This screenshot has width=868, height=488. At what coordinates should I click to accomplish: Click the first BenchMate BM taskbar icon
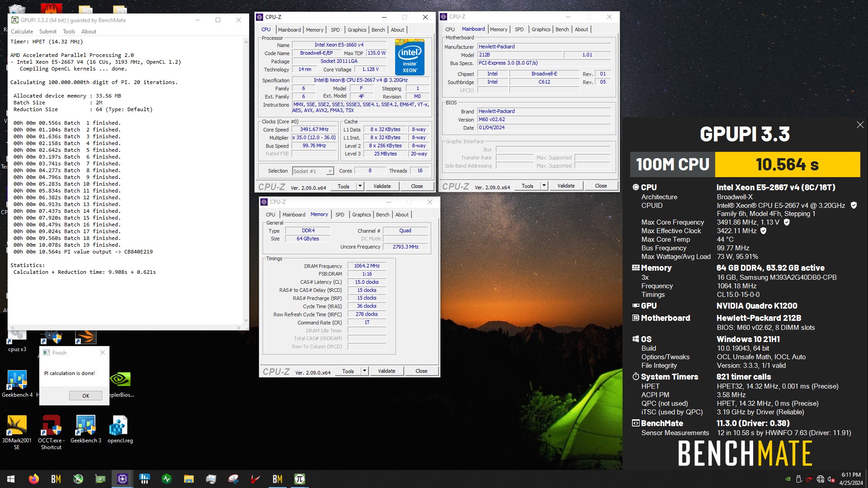click(x=56, y=479)
